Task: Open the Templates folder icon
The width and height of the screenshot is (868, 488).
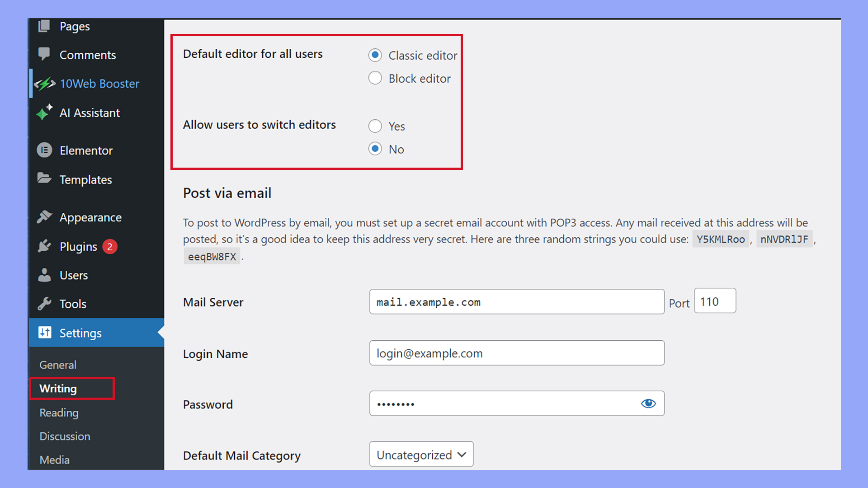Action: click(45, 179)
